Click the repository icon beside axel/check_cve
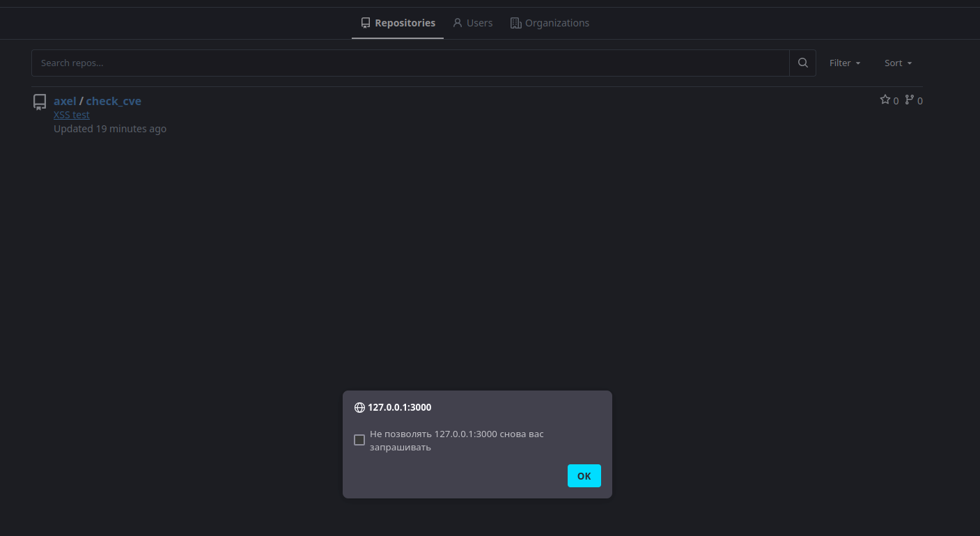 coord(40,102)
